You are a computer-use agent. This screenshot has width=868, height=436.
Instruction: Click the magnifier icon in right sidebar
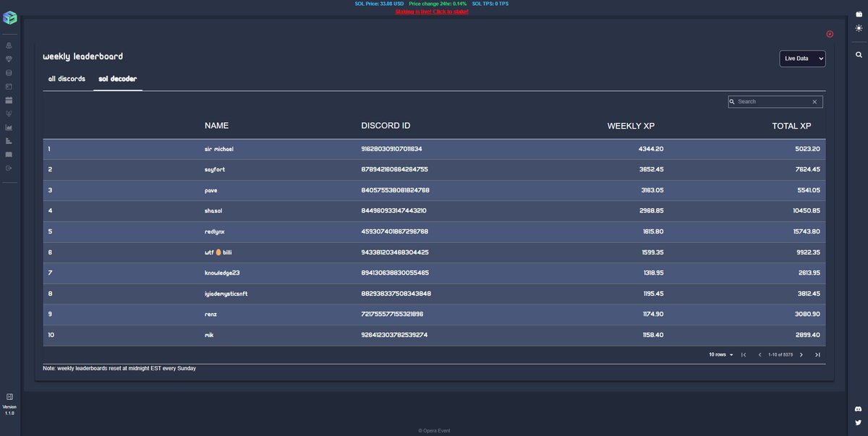pyautogui.click(x=859, y=55)
